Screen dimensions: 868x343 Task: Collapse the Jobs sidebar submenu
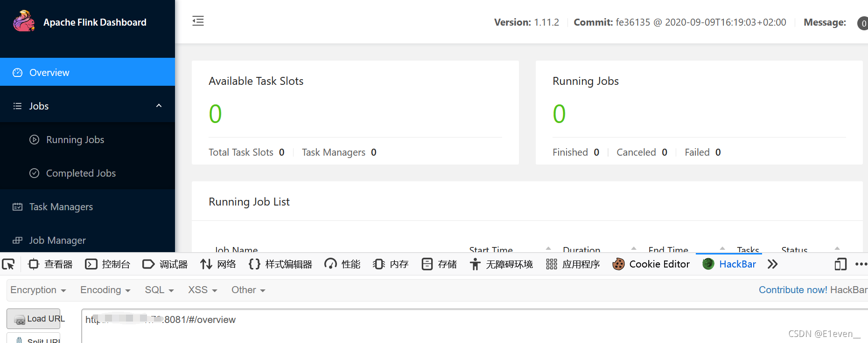(x=159, y=106)
